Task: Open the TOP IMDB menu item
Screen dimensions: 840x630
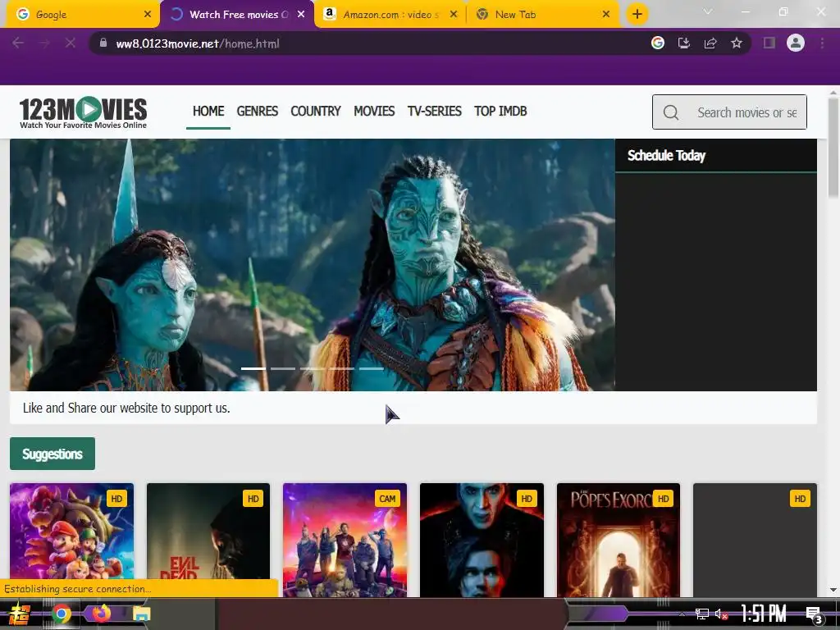Action: point(500,112)
